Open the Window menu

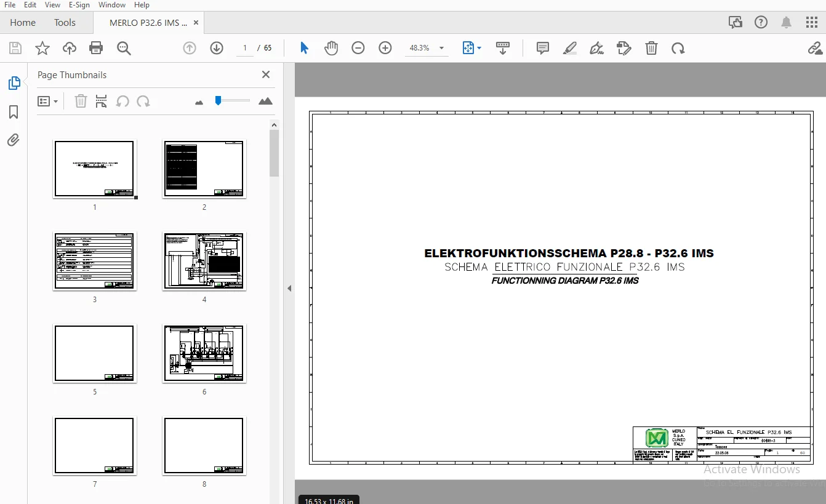[111, 5]
